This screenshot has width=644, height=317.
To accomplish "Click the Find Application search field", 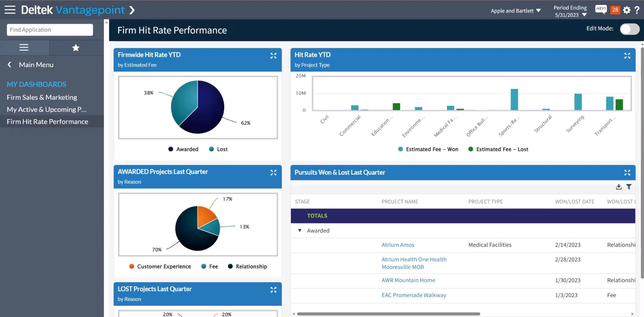I will (x=50, y=29).
